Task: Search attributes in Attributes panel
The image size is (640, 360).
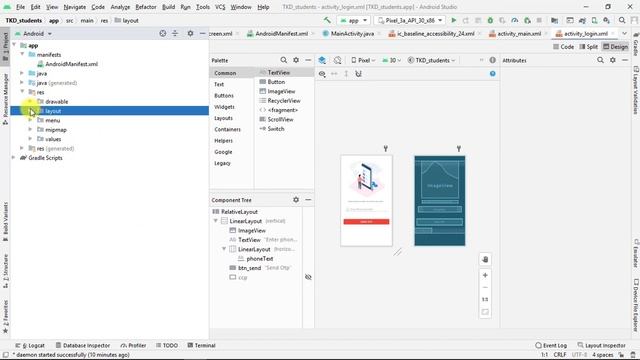Action: tap(600, 60)
